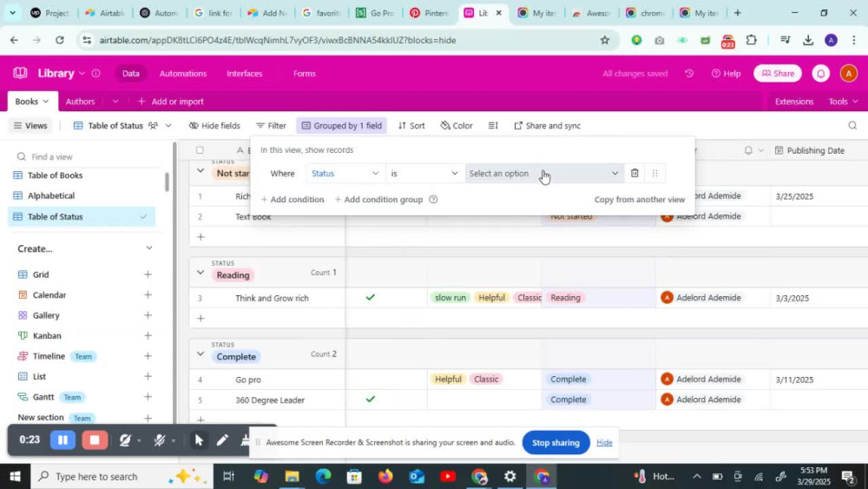
Task: Open the 'is' operator dropdown
Action: click(x=424, y=174)
